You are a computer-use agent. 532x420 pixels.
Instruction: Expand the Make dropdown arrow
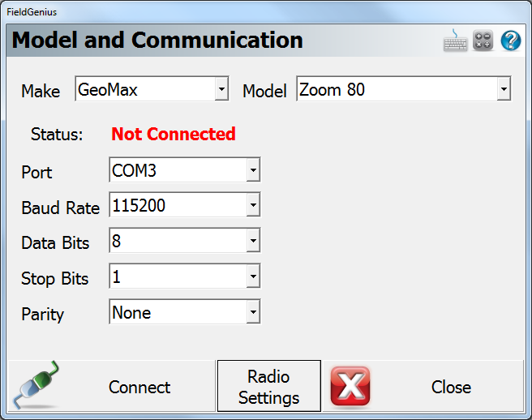coord(221,90)
